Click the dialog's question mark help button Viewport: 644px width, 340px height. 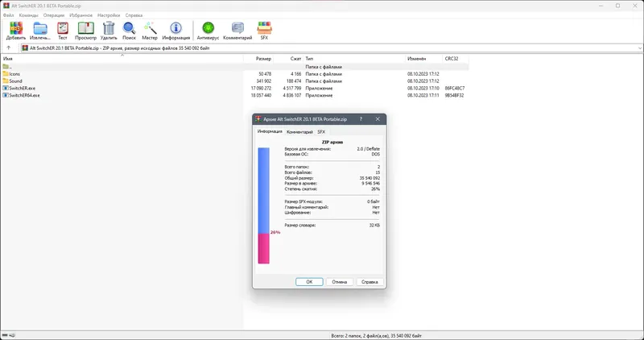pyautogui.click(x=361, y=119)
